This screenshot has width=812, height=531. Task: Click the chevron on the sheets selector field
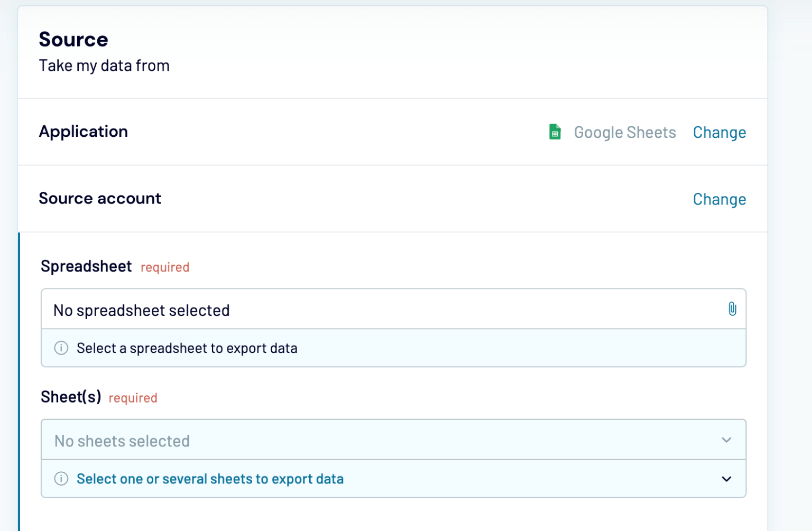point(726,439)
